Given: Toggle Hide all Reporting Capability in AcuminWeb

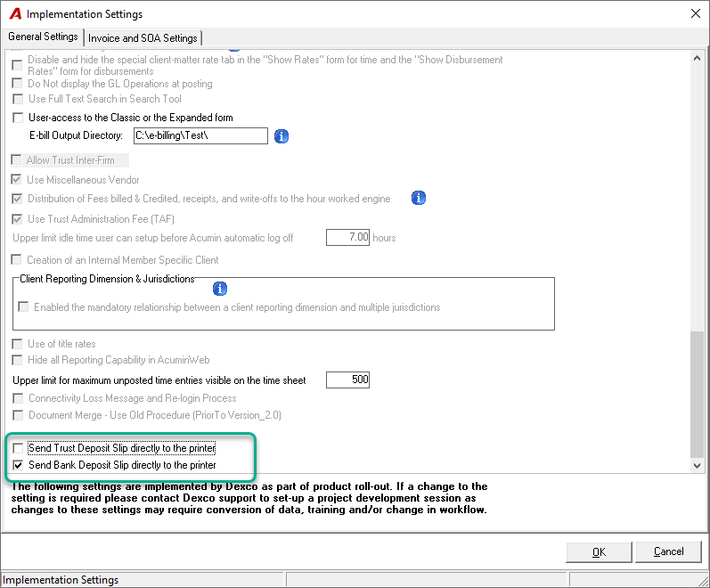Looking at the screenshot, I should click(17, 360).
